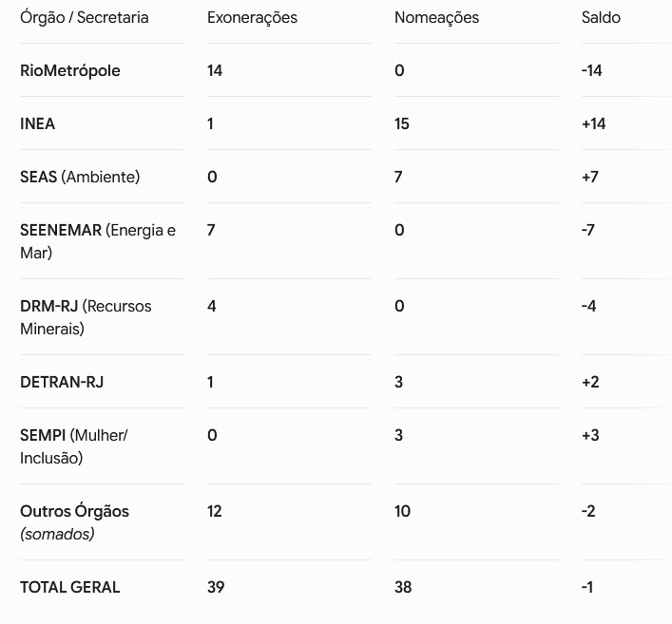
Task: Click the Saldo column header
Action: 601,17
